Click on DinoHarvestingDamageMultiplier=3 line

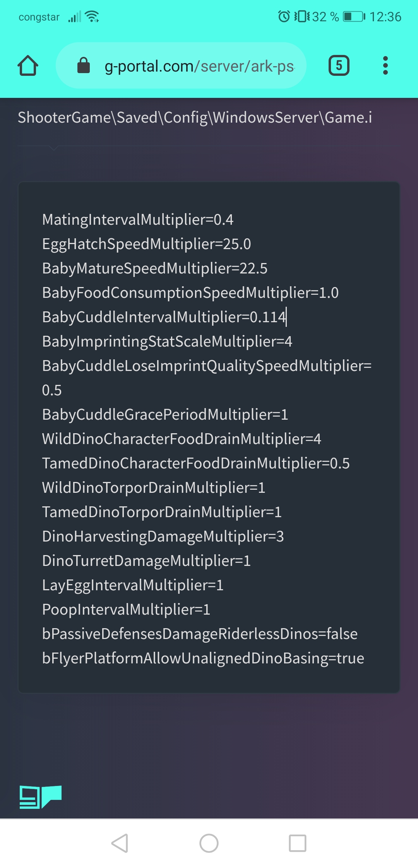pos(163,537)
